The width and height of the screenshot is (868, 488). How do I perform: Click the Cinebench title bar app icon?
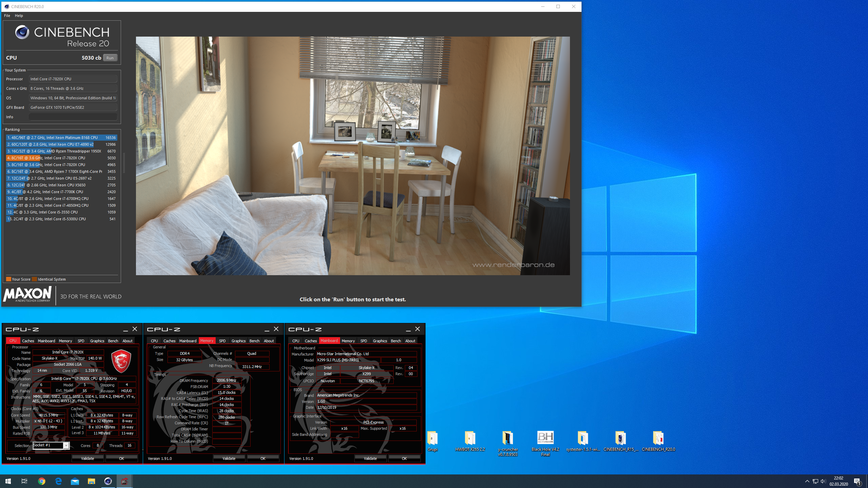pos(7,6)
